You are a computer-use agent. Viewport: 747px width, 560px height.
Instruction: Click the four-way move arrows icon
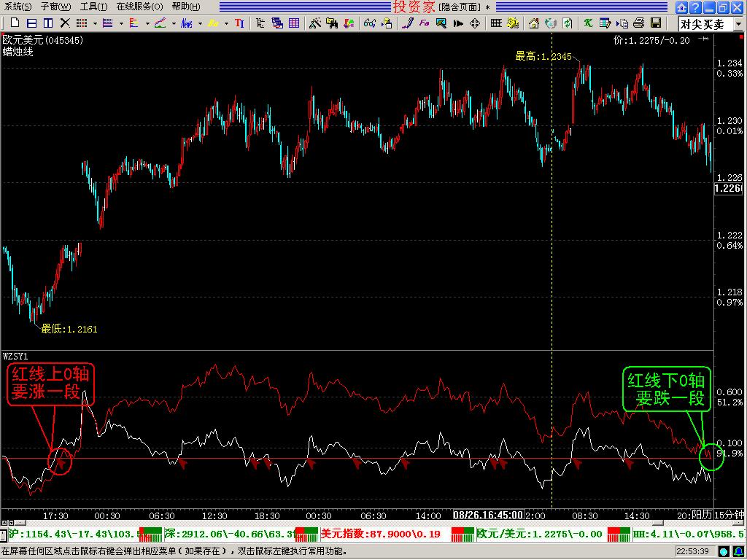pos(475,23)
